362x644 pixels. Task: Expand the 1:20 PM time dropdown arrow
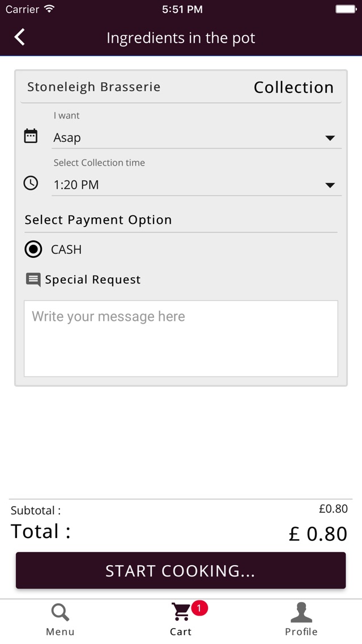tap(330, 185)
